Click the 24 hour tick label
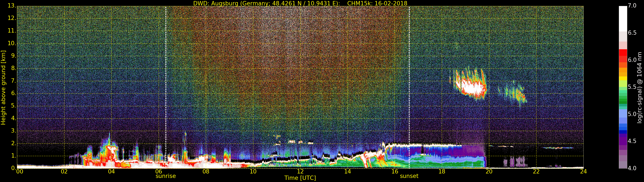644x182 pixels. [583, 172]
